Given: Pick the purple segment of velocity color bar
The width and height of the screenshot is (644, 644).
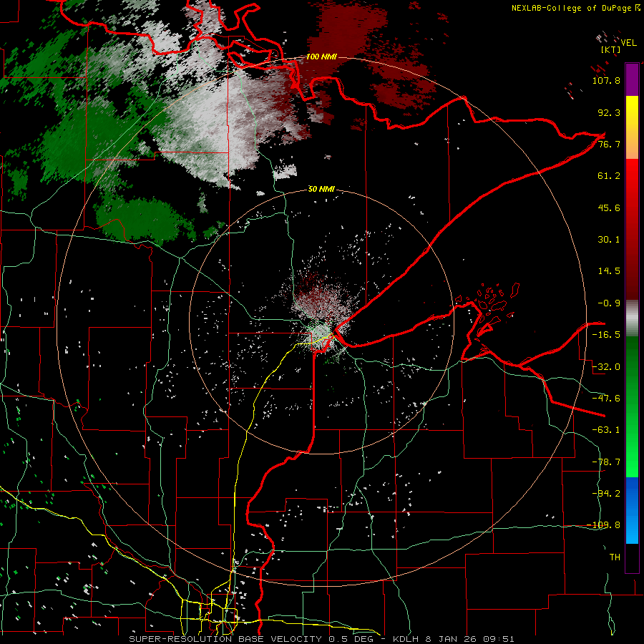Looking at the screenshot, I should [632, 80].
